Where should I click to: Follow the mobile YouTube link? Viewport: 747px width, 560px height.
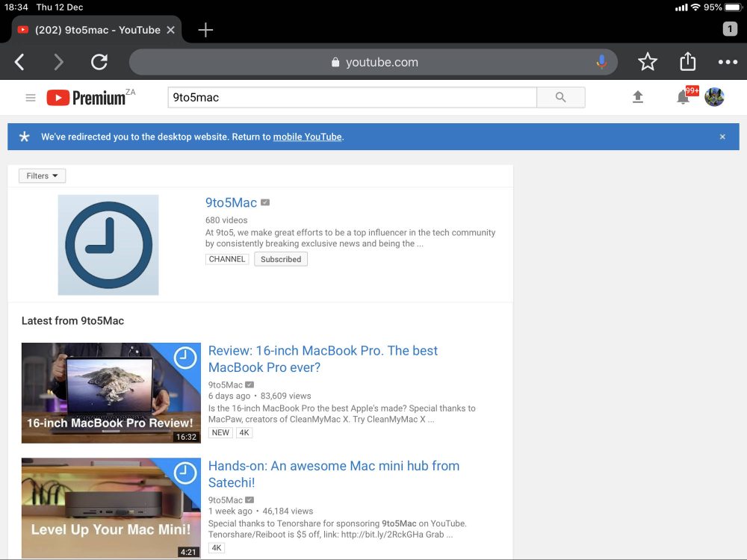307,137
